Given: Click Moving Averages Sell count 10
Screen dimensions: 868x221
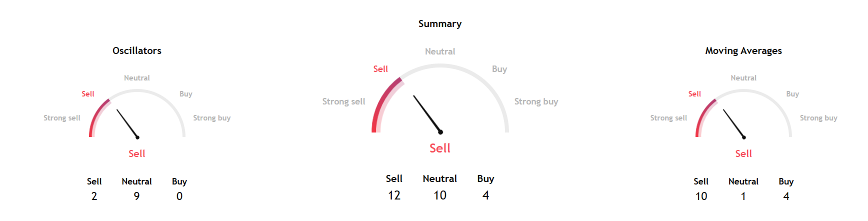Looking at the screenshot, I should click(701, 196).
